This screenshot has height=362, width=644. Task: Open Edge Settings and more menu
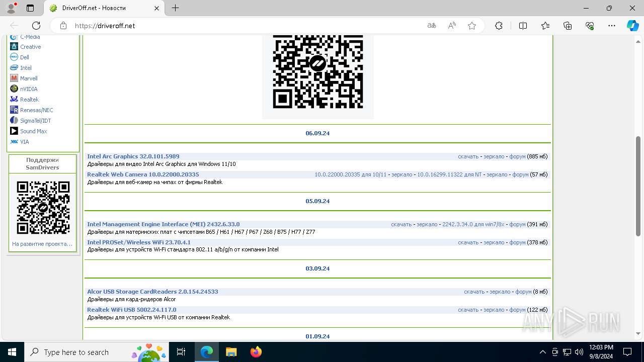[x=612, y=26]
